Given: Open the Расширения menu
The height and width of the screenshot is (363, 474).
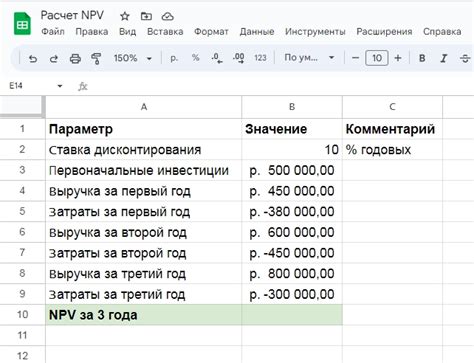Looking at the screenshot, I should click(384, 32).
